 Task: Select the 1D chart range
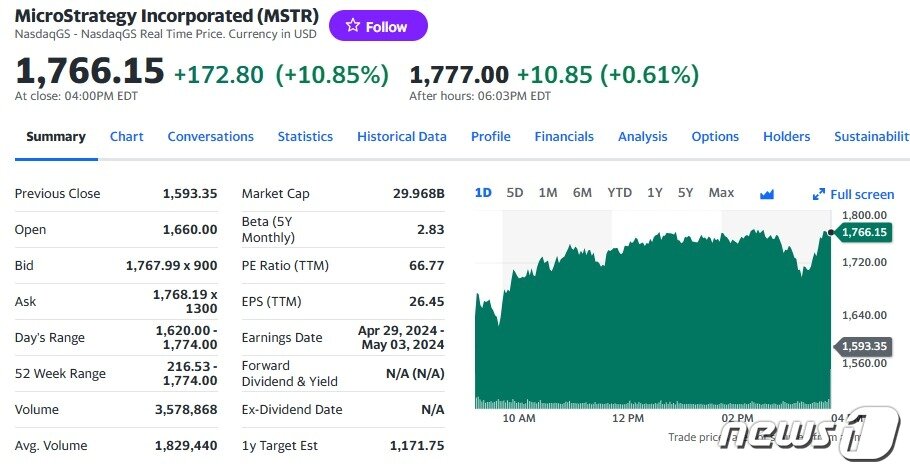[483, 193]
